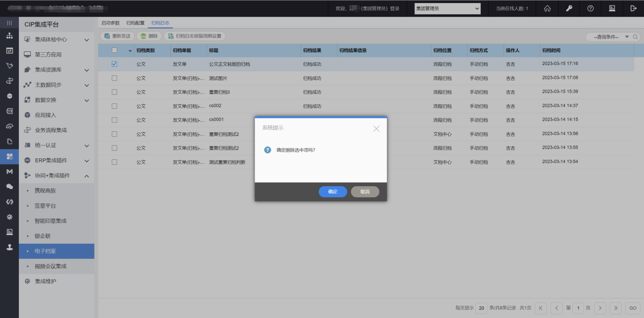The height and width of the screenshot is (318, 644).
Task: Click the page number input field
Action: (x=578, y=308)
